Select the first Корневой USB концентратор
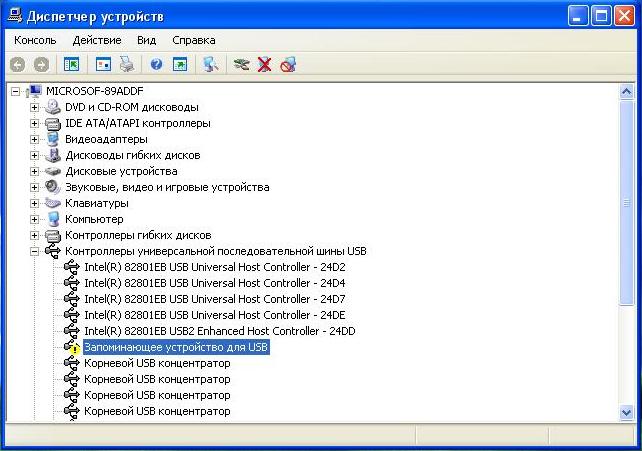 (x=157, y=363)
